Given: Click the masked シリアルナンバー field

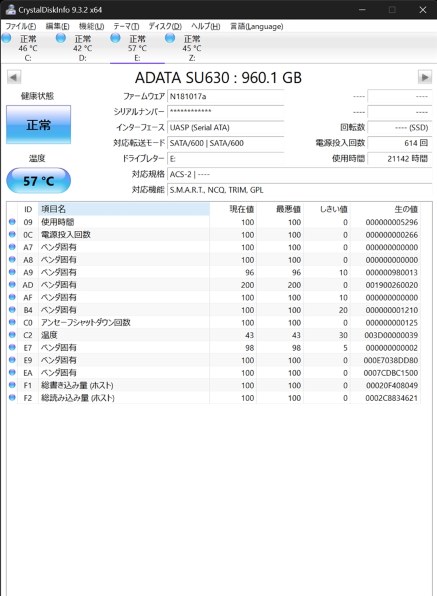Looking at the screenshot, I should click(226, 112).
